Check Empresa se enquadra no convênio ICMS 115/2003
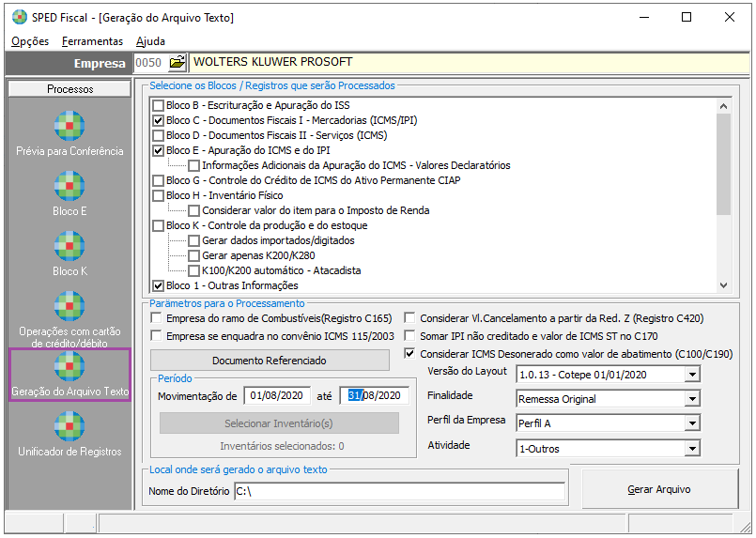 click(x=156, y=335)
